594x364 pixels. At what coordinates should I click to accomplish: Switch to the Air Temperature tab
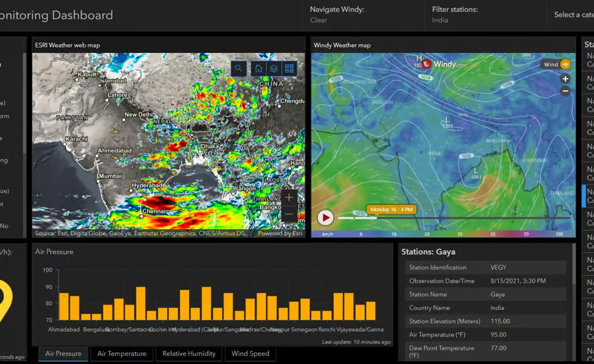(x=121, y=354)
